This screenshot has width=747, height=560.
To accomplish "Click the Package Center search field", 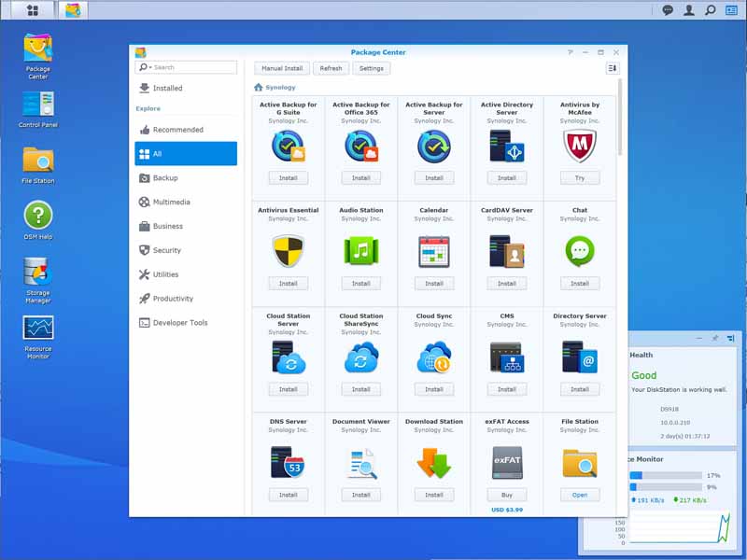I will (186, 67).
